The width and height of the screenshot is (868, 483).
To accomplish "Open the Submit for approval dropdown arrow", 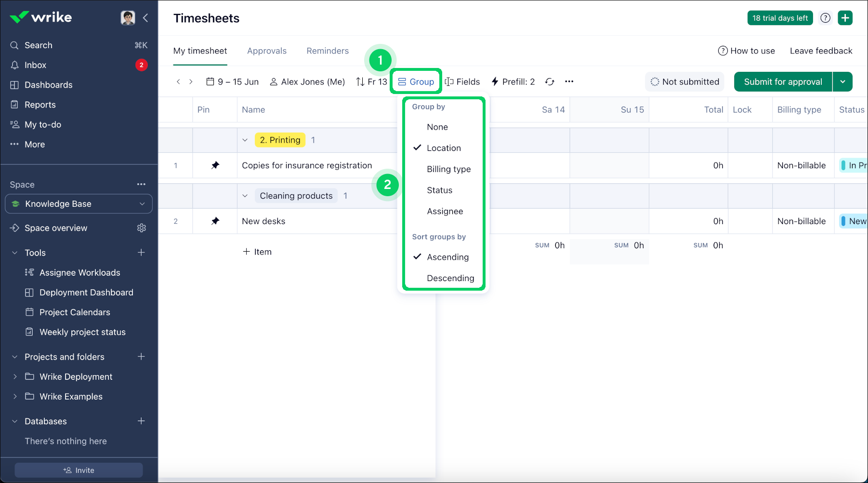I will click(843, 81).
